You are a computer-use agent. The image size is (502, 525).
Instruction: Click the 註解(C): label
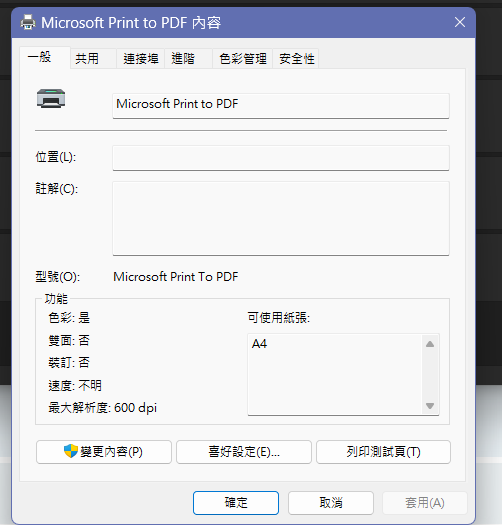point(57,189)
